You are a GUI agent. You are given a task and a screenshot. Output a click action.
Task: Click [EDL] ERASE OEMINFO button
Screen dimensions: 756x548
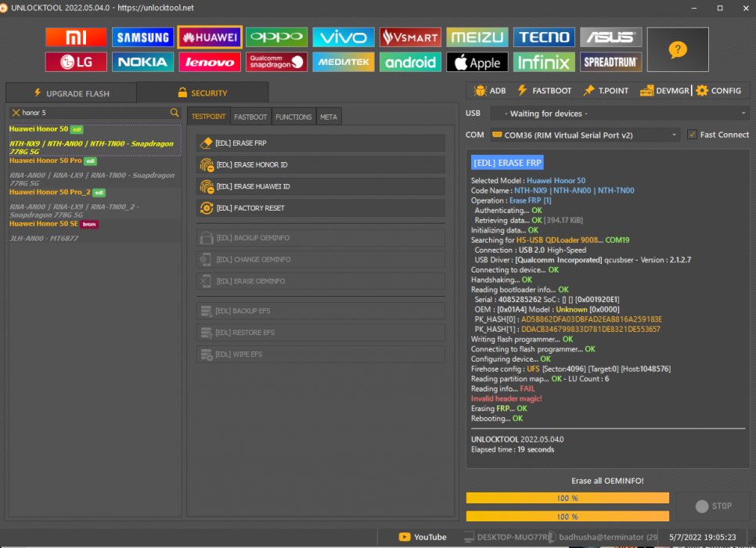(321, 281)
